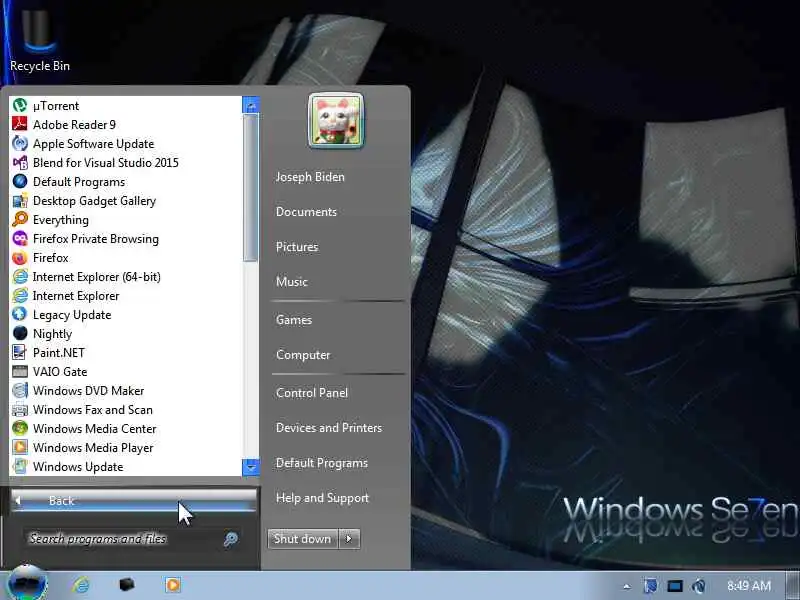The height and width of the screenshot is (600, 800).
Task: Expand the Shut down options arrow
Action: coord(349,539)
